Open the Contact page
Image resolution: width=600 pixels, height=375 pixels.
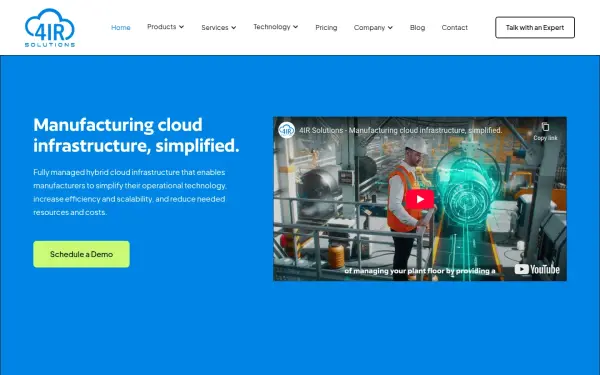click(454, 28)
